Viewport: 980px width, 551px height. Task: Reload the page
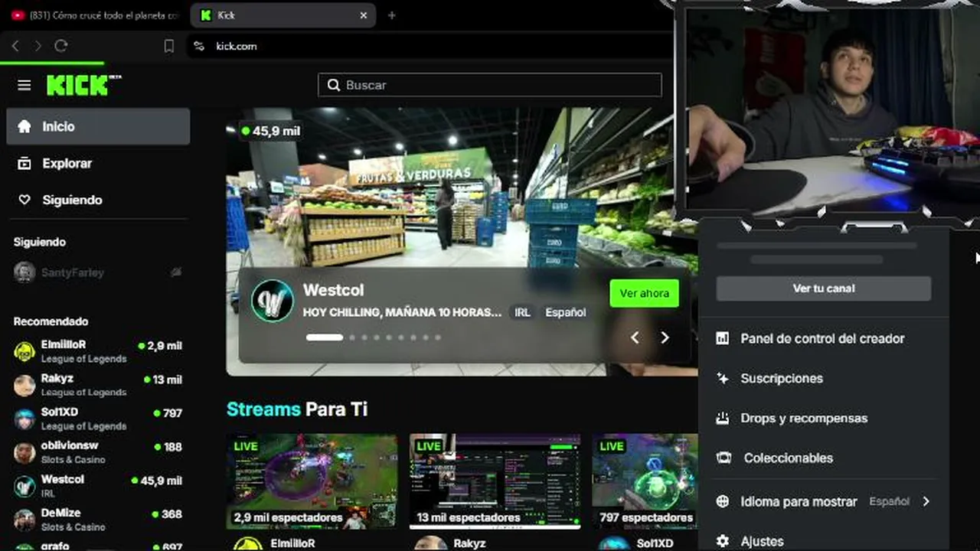[x=61, y=46]
